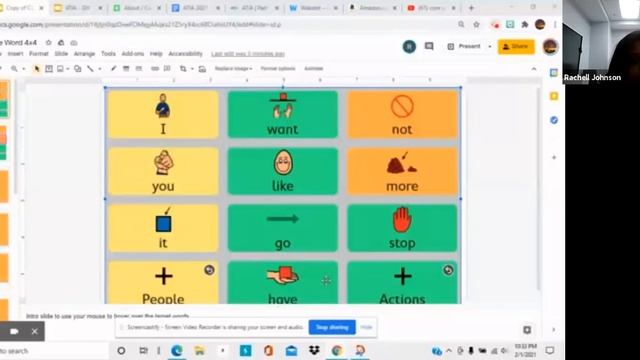Open Windows notification center icon

click(x=550, y=351)
